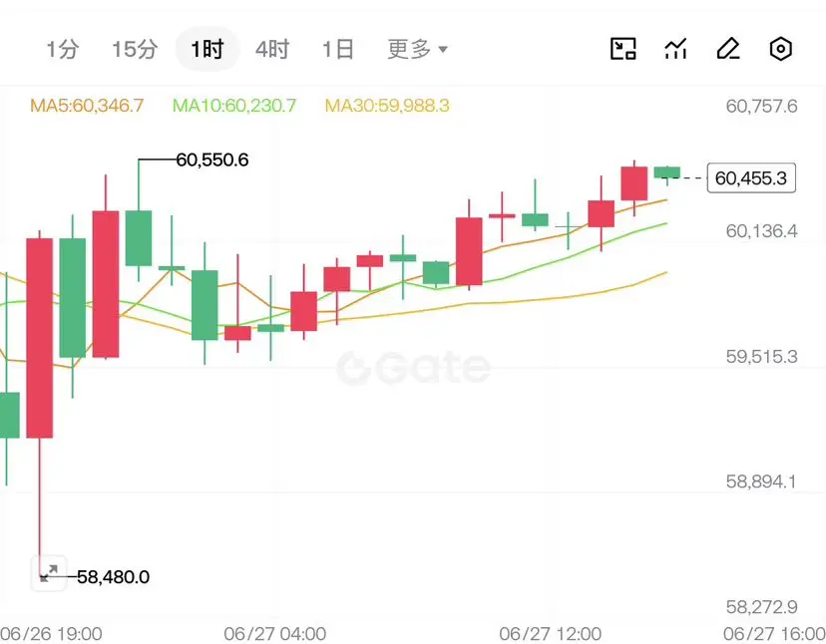This screenshot has height=644, width=826.
Task: Click the 06/27 12:00 time label
Action: pyautogui.click(x=551, y=633)
